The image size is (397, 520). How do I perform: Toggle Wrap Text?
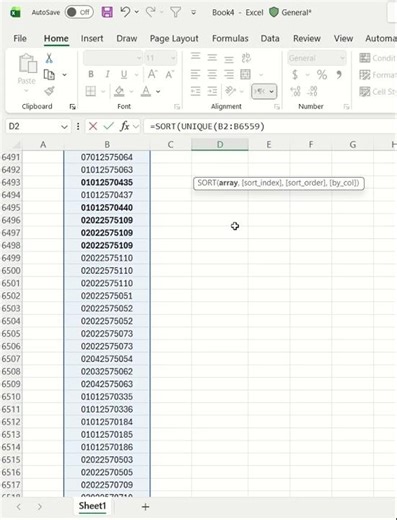tap(246, 58)
